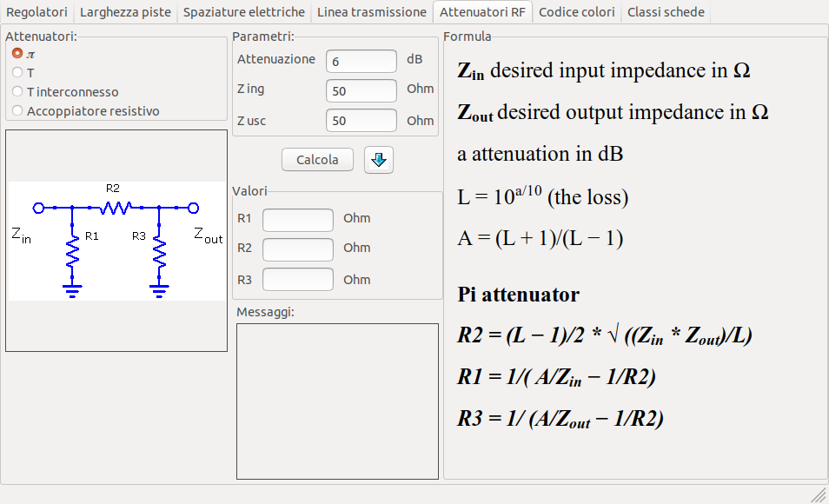Open the Spaziature elettriche tab
Screen dimensions: 829x504
pyautogui.click(x=243, y=12)
